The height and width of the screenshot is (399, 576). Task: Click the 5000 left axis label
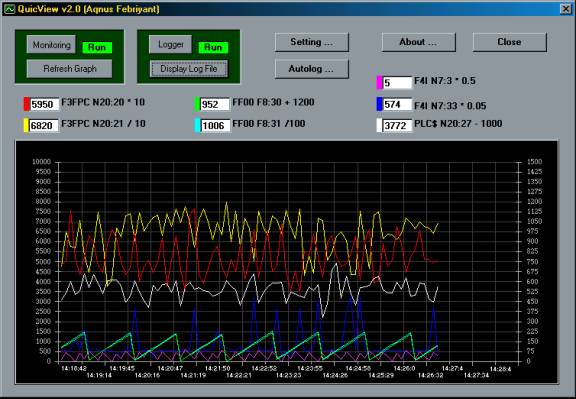tap(43, 262)
